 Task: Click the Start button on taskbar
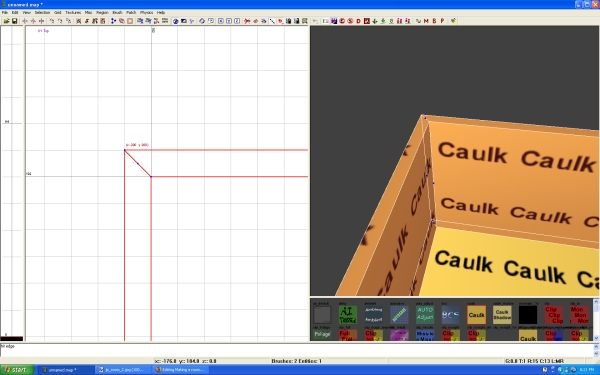click(17, 370)
